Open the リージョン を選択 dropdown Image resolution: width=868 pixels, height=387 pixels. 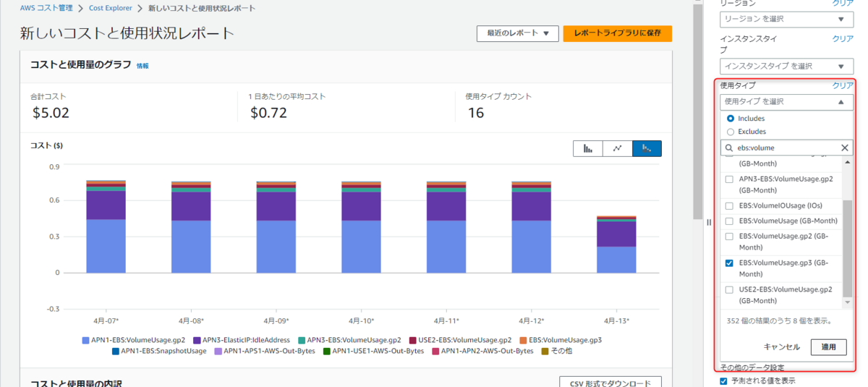point(786,19)
